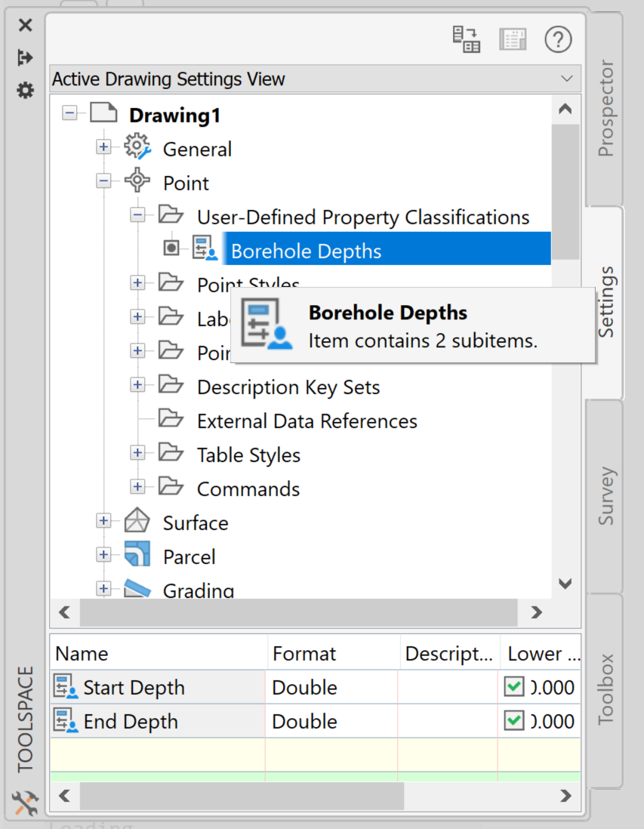Click the Description Key Sets folder icon
This screenshot has width=644, height=829.
coord(171,384)
